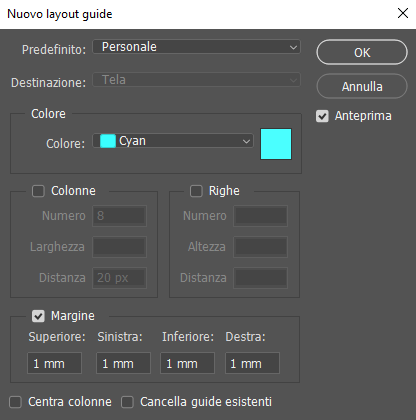Open the Predefinito dropdown showing Personale
Image resolution: width=416 pixels, height=420 pixels.
pyautogui.click(x=196, y=47)
